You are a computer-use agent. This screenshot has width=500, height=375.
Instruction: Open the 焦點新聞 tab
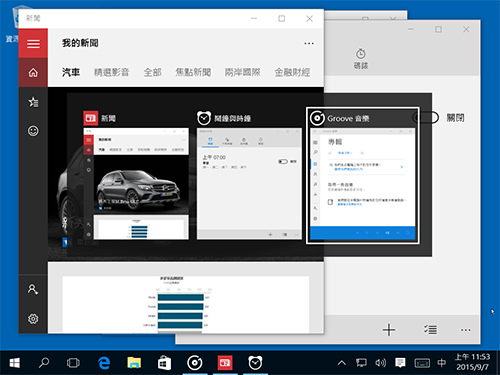(x=193, y=72)
